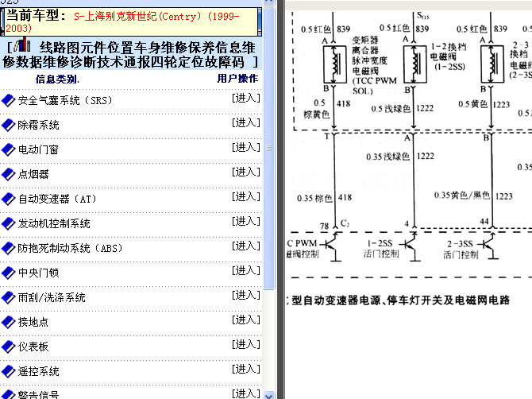Select the 接地点 list entry
The height and width of the screenshot is (399, 532).
tap(33, 322)
